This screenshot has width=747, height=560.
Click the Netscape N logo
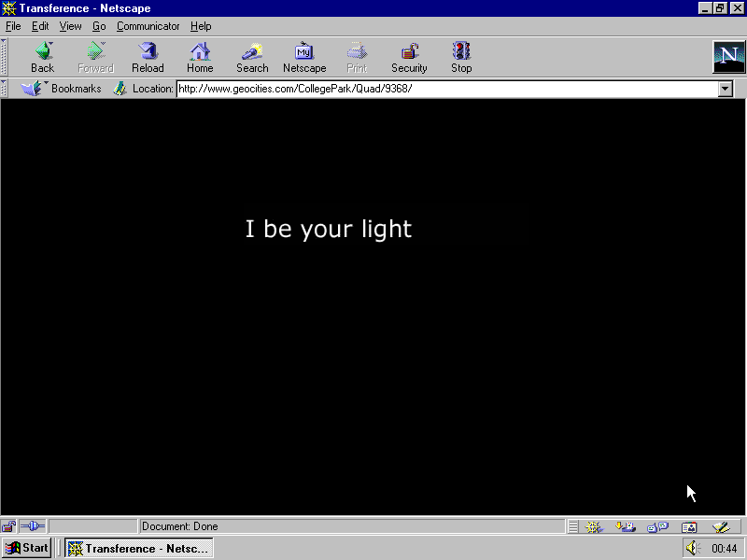(x=728, y=57)
